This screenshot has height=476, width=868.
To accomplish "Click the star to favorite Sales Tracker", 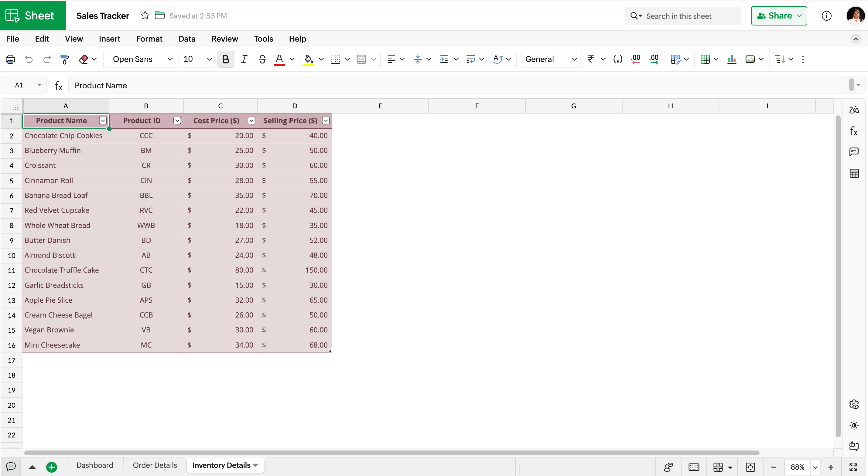I will point(145,15).
